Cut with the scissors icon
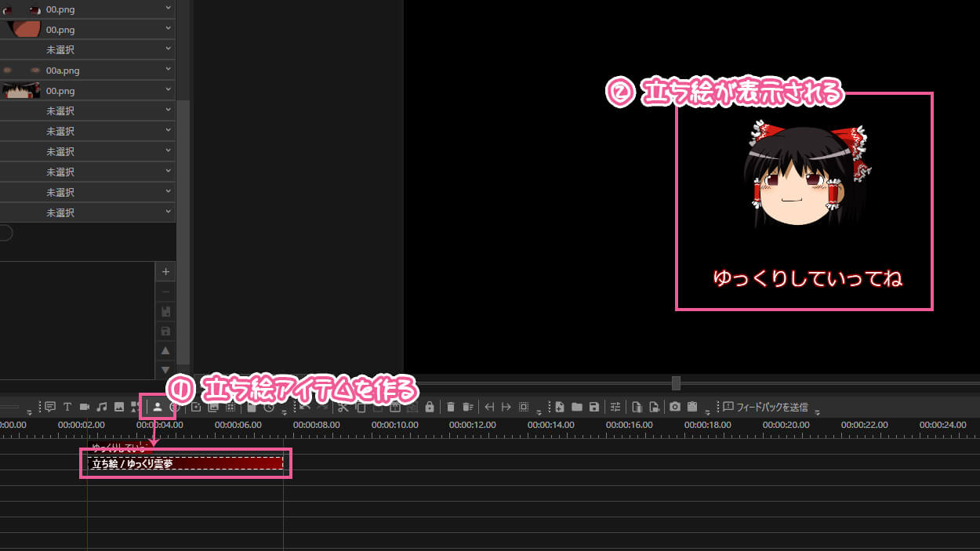This screenshot has height=551, width=980. 343,407
